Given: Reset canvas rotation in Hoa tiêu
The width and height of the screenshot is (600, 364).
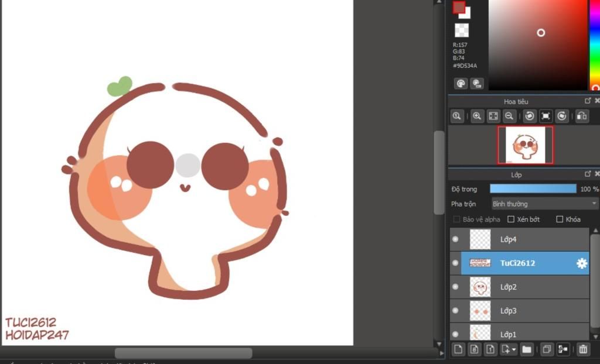Looking at the screenshot, I should [x=546, y=116].
